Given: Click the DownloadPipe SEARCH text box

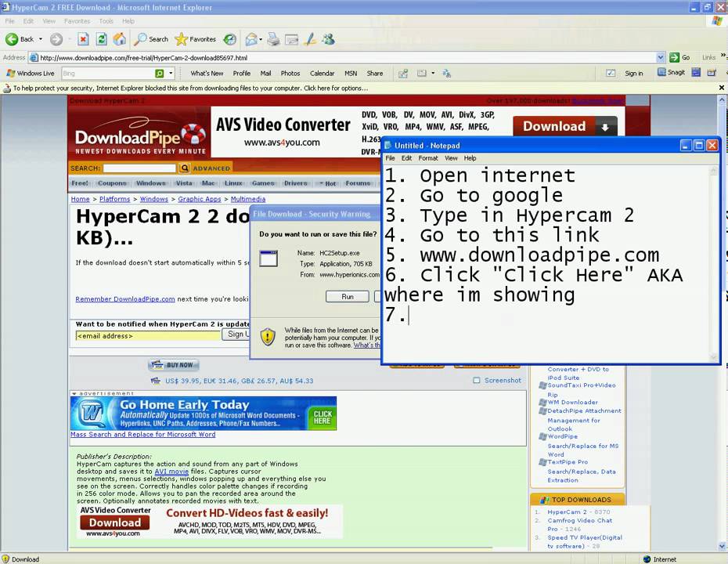Looking at the screenshot, I should (x=139, y=168).
